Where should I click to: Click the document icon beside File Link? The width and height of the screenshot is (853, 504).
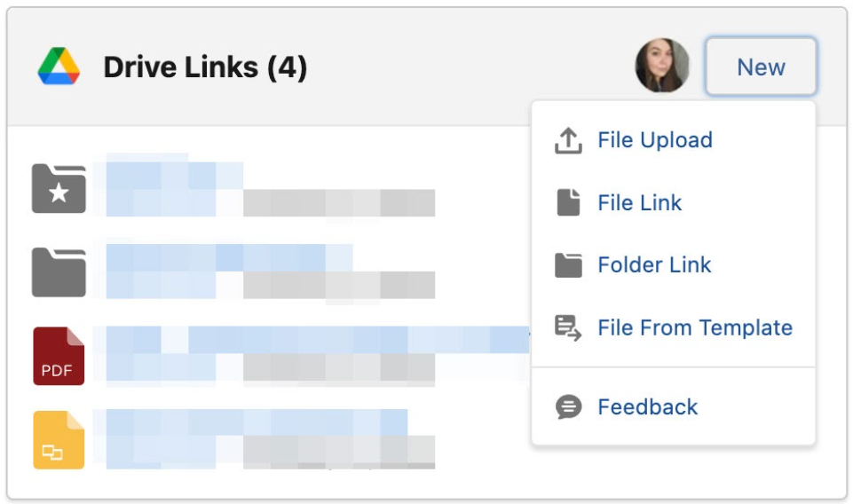point(568,203)
